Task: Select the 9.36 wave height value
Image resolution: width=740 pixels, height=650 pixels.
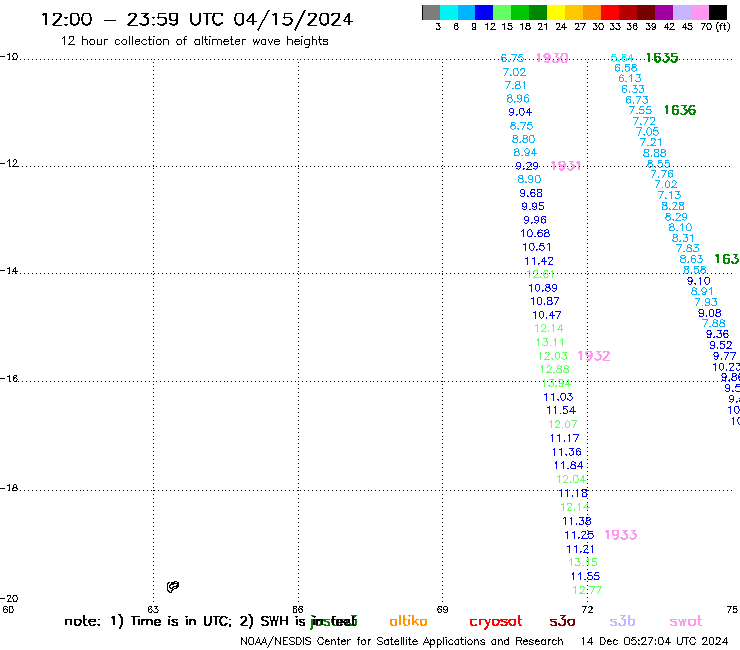Action: point(717,334)
